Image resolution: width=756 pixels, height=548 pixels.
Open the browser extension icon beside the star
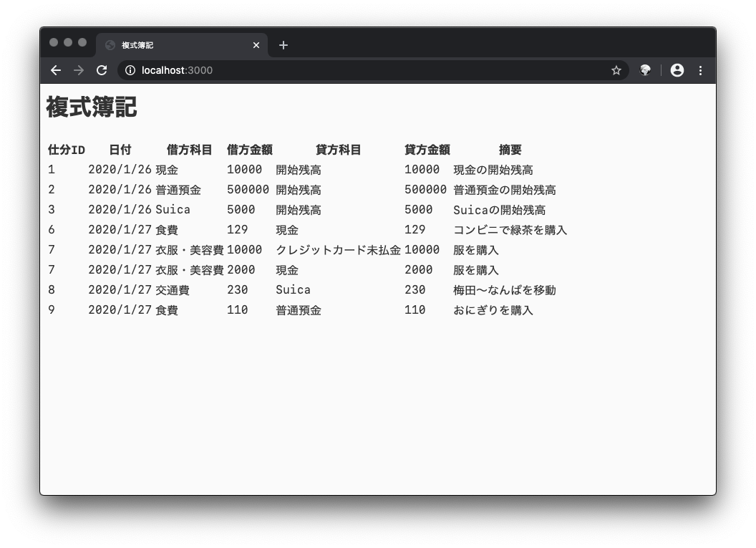646,70
